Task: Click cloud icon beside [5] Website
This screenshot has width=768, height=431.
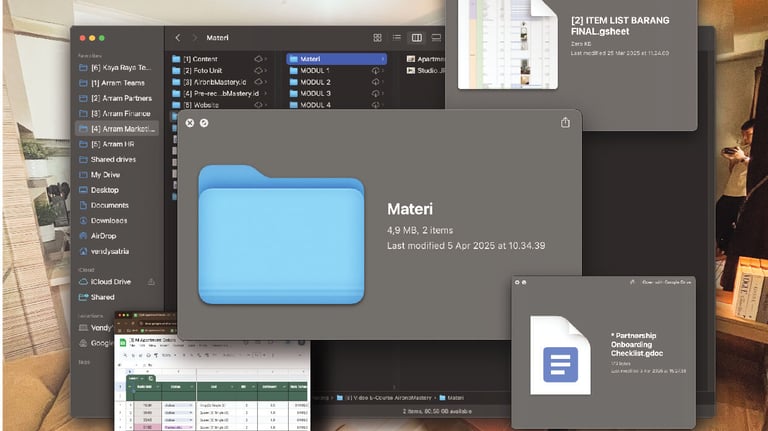Action: (x=258, y=105)
